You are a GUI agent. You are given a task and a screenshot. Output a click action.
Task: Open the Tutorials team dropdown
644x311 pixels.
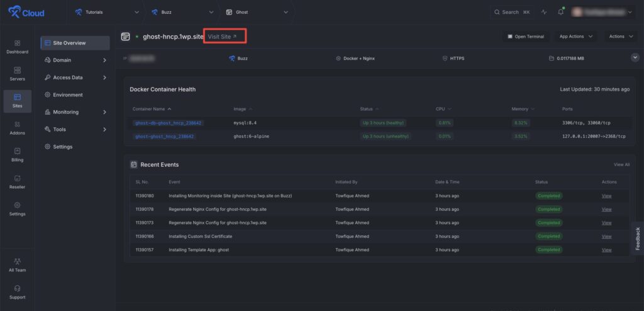point(107,13)
